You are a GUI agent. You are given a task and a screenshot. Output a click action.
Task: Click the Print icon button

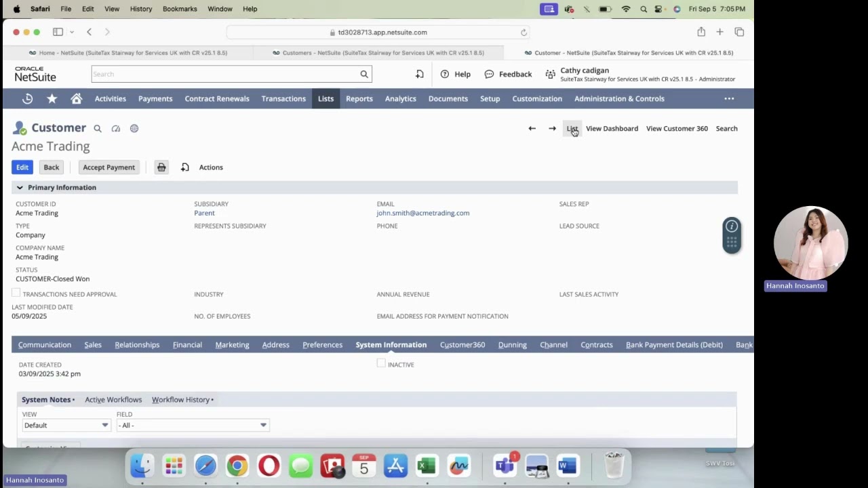(161, 167)
